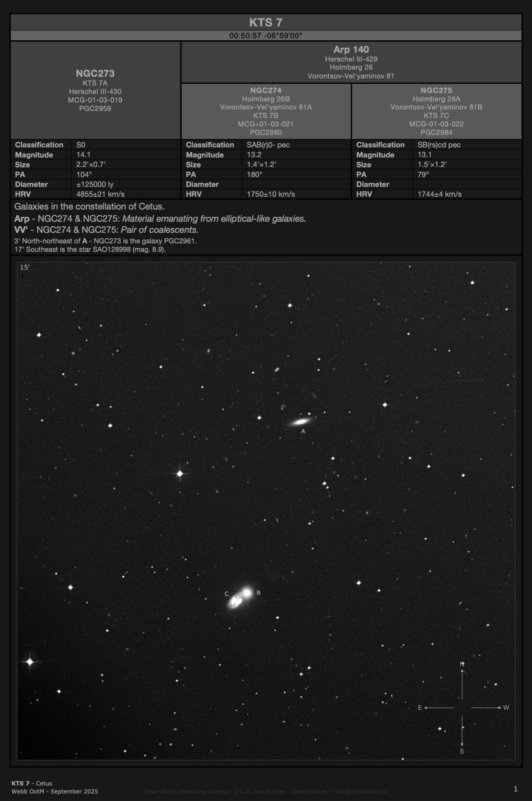532x801 pixels.
Task: Select the coordinates 00:50:57 -06°59'00"
Action: [x=266, y=36]
